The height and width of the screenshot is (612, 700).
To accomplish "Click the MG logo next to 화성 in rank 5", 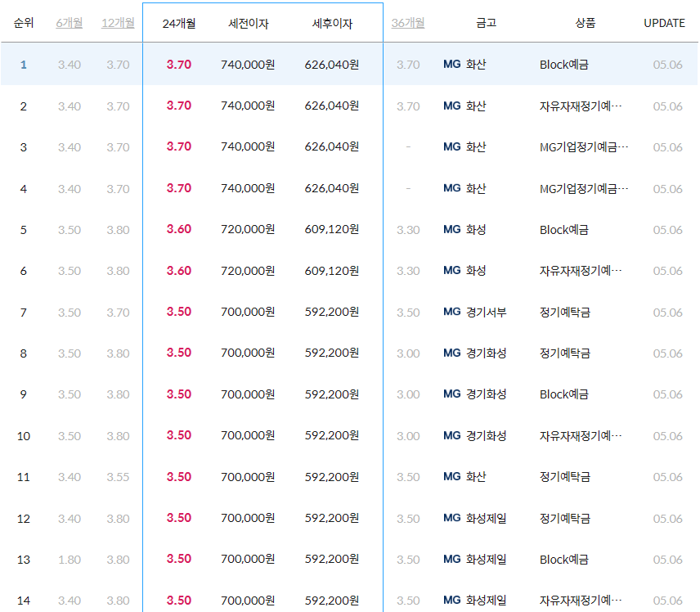I will [x=451, y=230].
